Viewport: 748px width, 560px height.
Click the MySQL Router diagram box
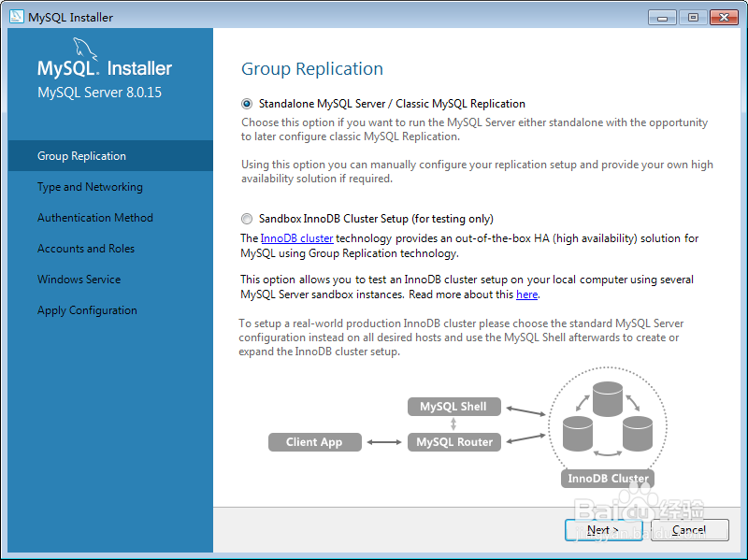[454, 441]
